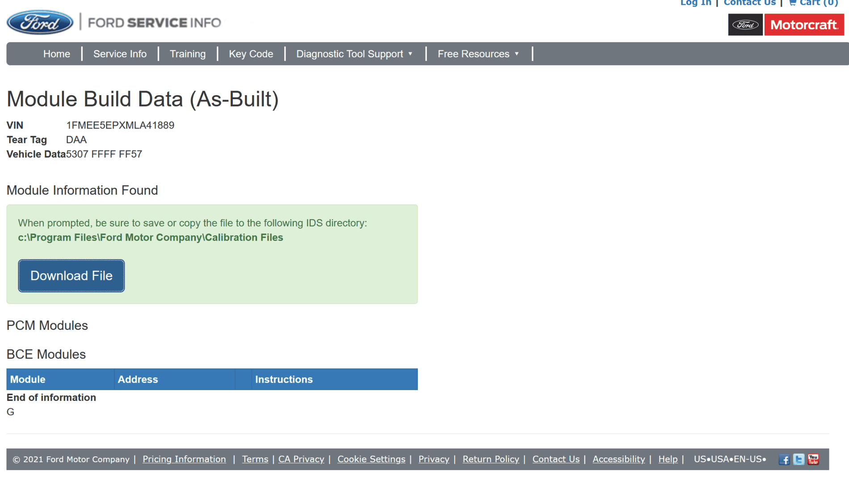Open the Help footer link
The width and height of the screenshot is (849, 504).
click(x=668, y=459)
